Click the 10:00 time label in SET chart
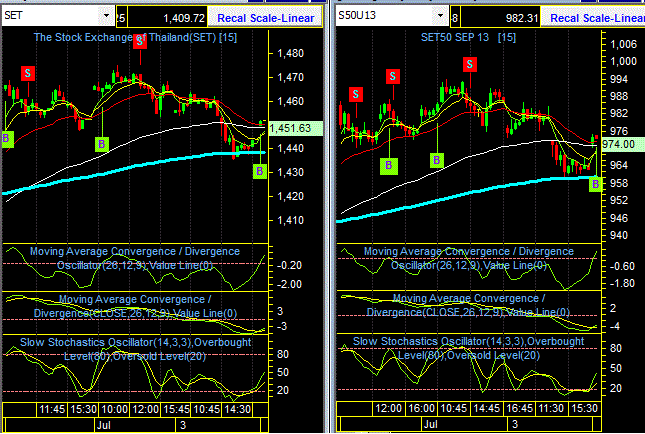Screen dimensions: 645x434 click(114, 409)
